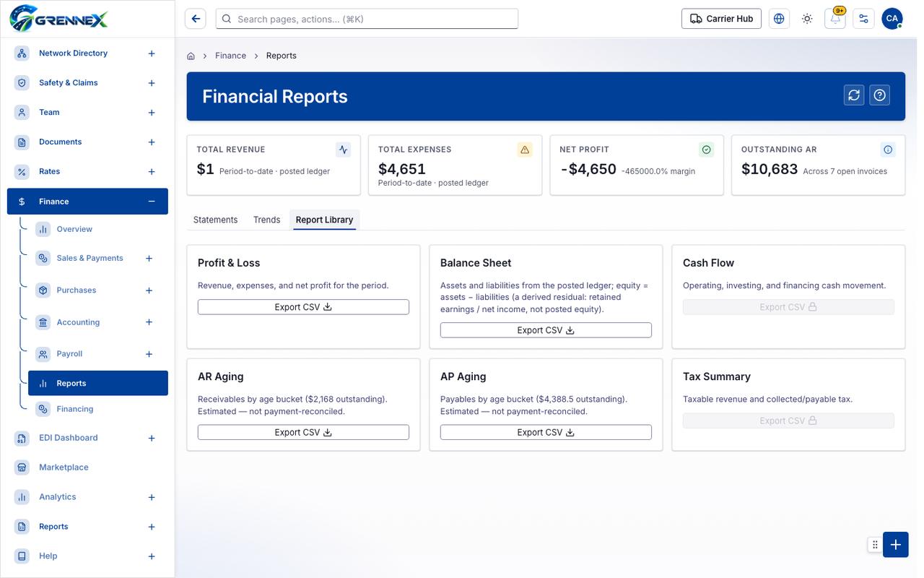This screenshot has width=924, height=578.
Task: Expand the Payroll submenu
Action: [149, 354]
